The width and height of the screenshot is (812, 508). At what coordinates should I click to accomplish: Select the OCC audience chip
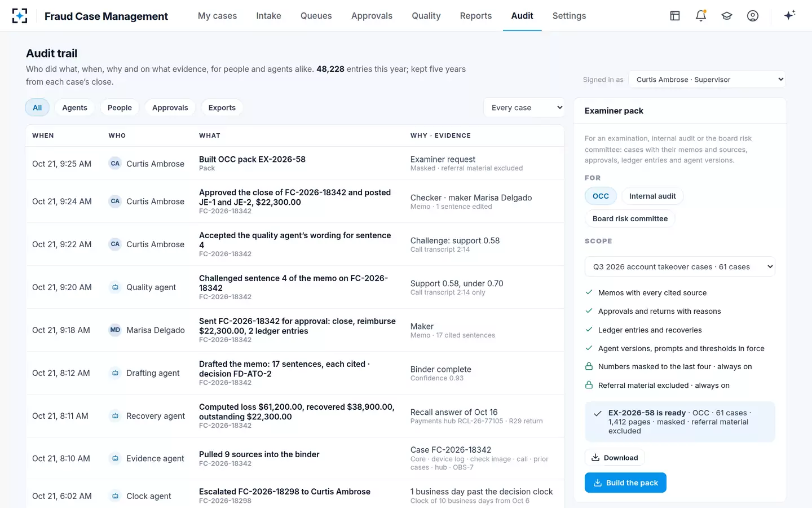(x=601, y=196)
